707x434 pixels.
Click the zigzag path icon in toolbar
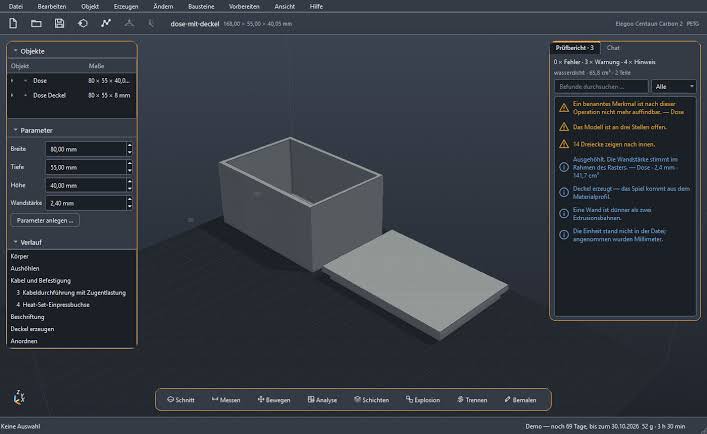click(106, 23)
